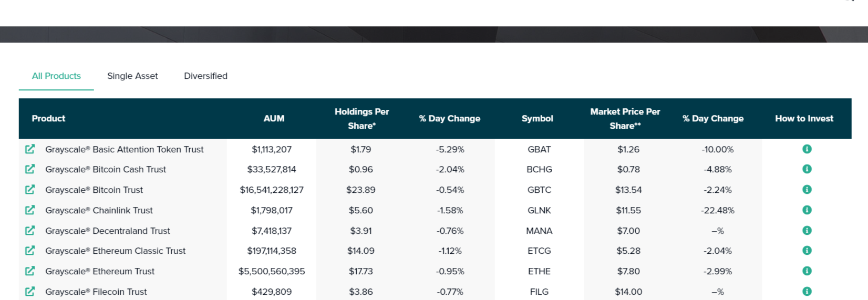The image size is (868, 300).
Task: Switch to the Diversified tab
Action: tap(205, 76)
